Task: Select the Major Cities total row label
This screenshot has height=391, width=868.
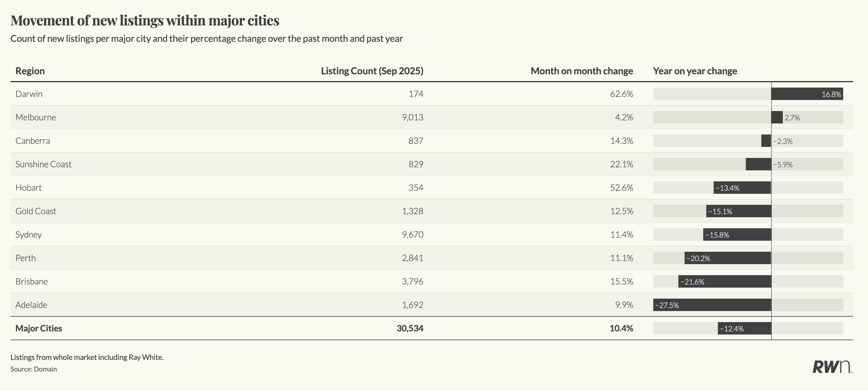Action: point(39,328)
